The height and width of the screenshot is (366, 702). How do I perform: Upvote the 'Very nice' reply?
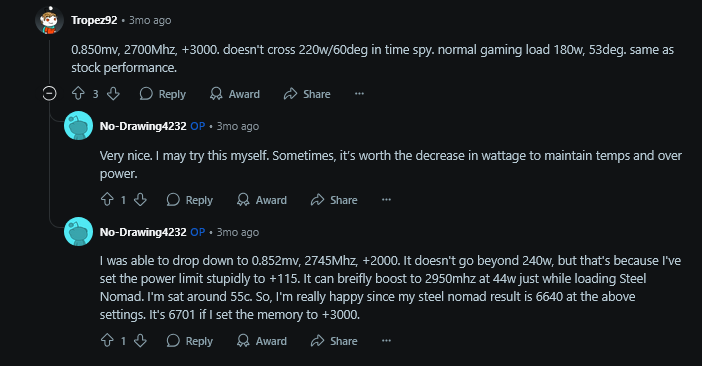click(107, 200)
